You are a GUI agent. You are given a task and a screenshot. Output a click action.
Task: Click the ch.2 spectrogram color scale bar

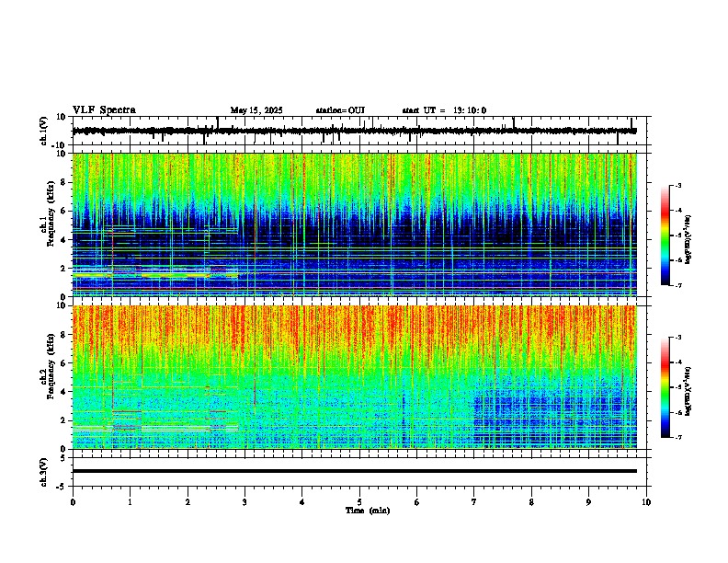click(665, 387)
